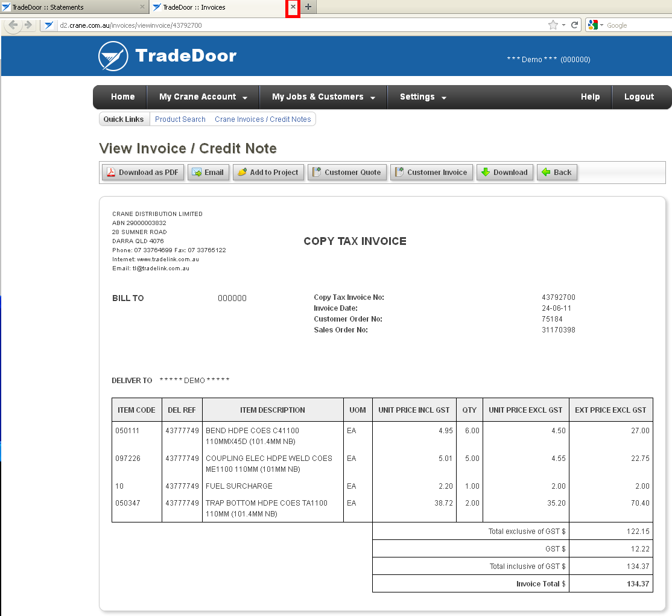Click the Customer Quote button
Screen dimensions: 672x616
pyautogui.click(x=347, y=173)
